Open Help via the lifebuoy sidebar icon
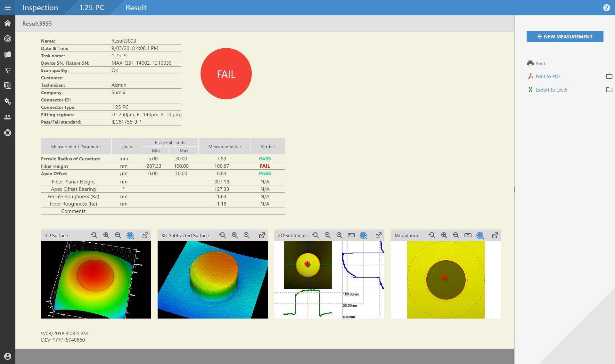The height and width of the screenshot is (364, 615). click(x=8, y=133)
